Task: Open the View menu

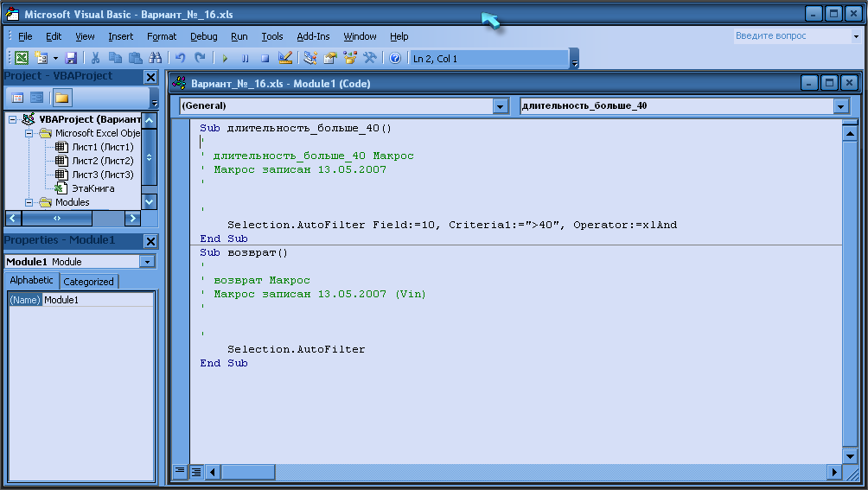Action: click(x=85, y=36)
